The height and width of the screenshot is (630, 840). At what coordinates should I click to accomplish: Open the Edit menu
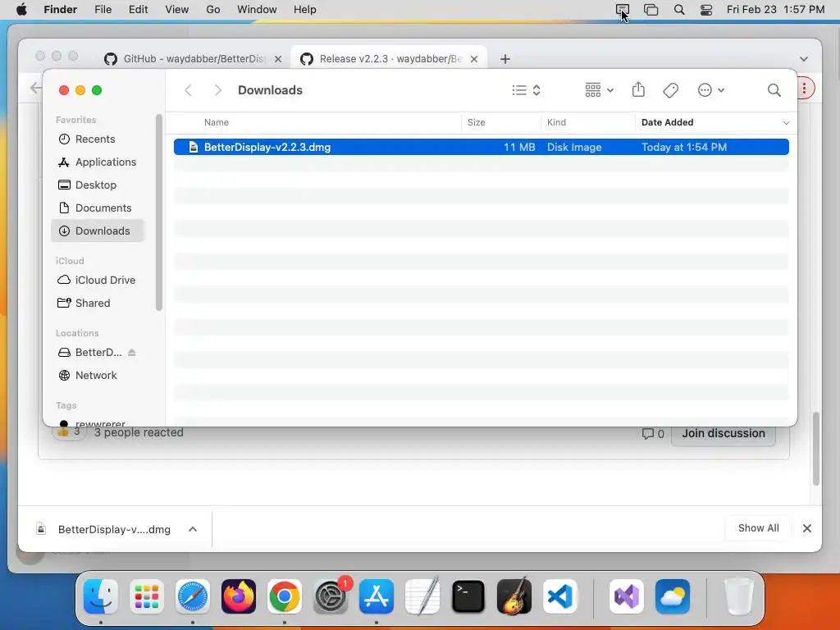coord(138,10)
